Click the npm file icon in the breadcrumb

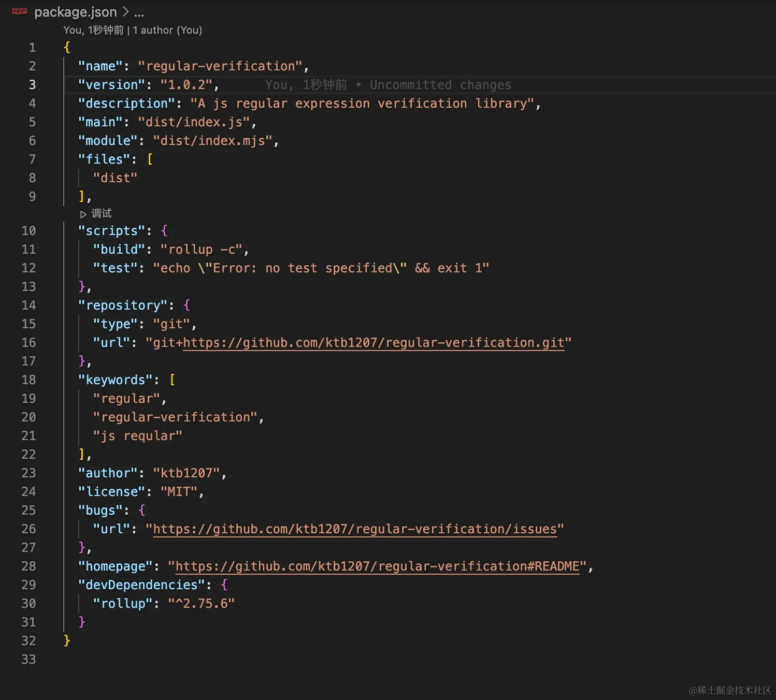[20, 11]
